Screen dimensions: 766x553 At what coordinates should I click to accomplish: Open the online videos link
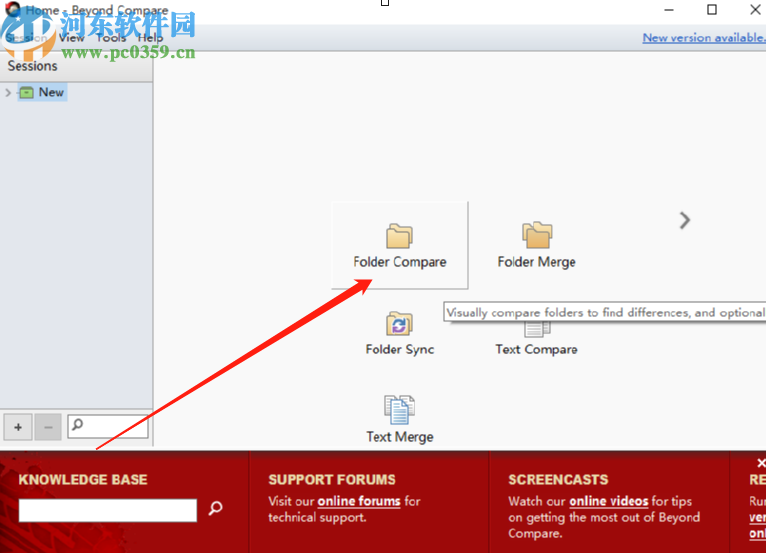[609, 501]
